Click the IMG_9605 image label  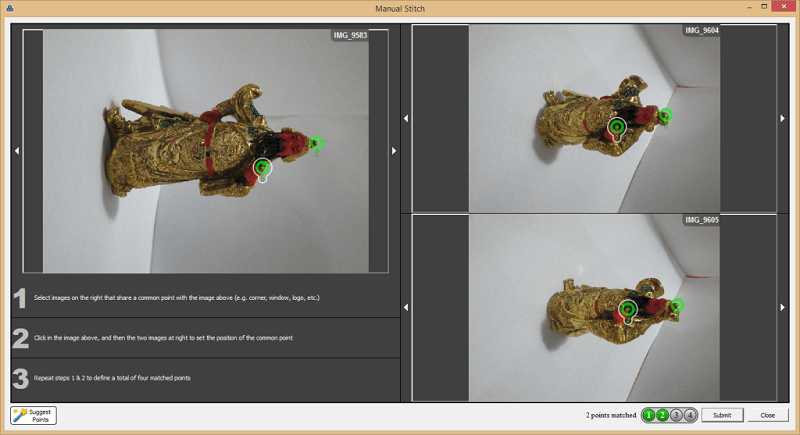702,220
